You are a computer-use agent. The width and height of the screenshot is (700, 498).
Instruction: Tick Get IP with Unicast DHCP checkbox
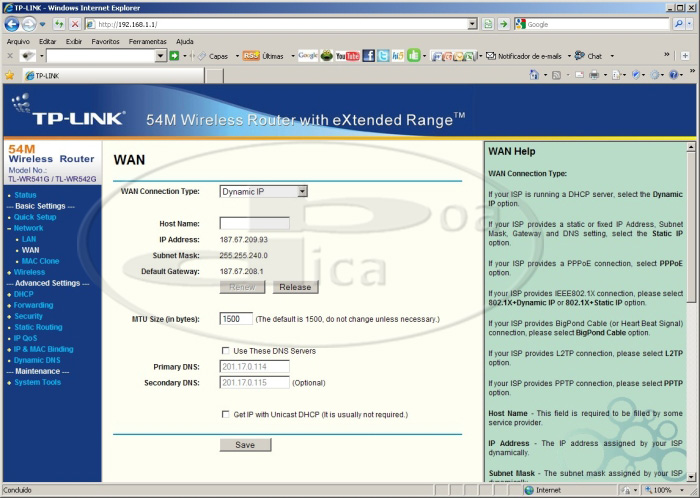click(x=226, y=414)
